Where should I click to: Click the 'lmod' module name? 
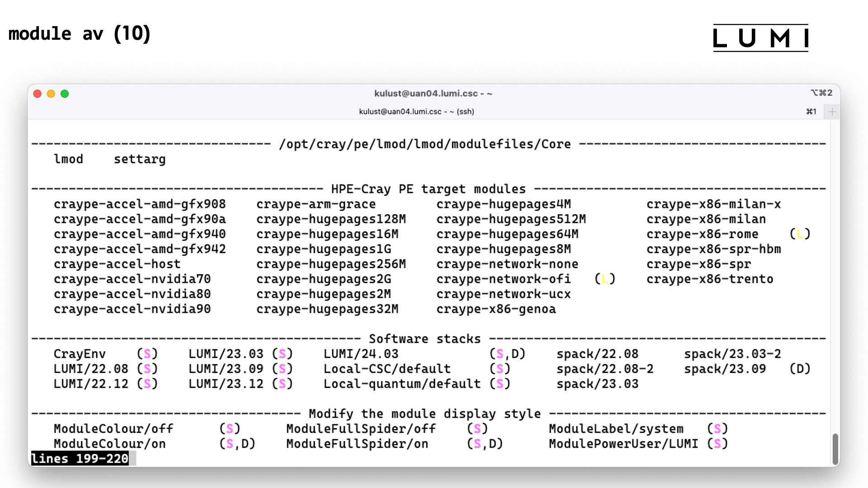pyautogui.click(x=68, y=159)
